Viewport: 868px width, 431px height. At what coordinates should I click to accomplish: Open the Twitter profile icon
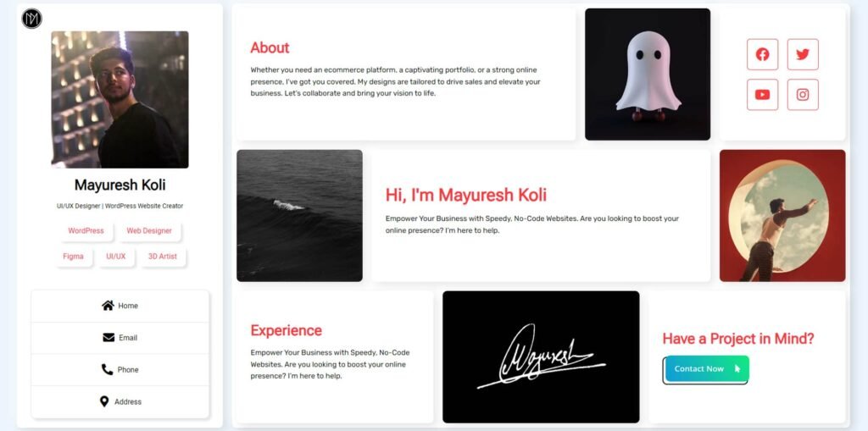803,54
